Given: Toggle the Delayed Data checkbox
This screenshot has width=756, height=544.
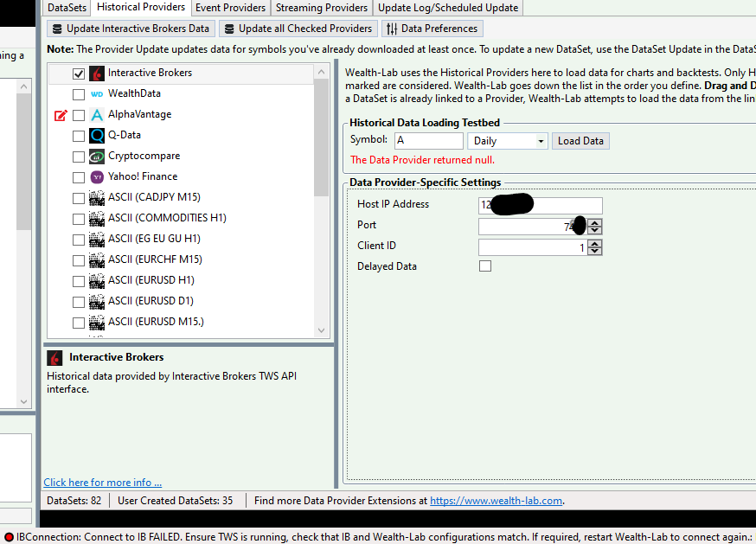Looking at the screenshot, I should [485, 266].
